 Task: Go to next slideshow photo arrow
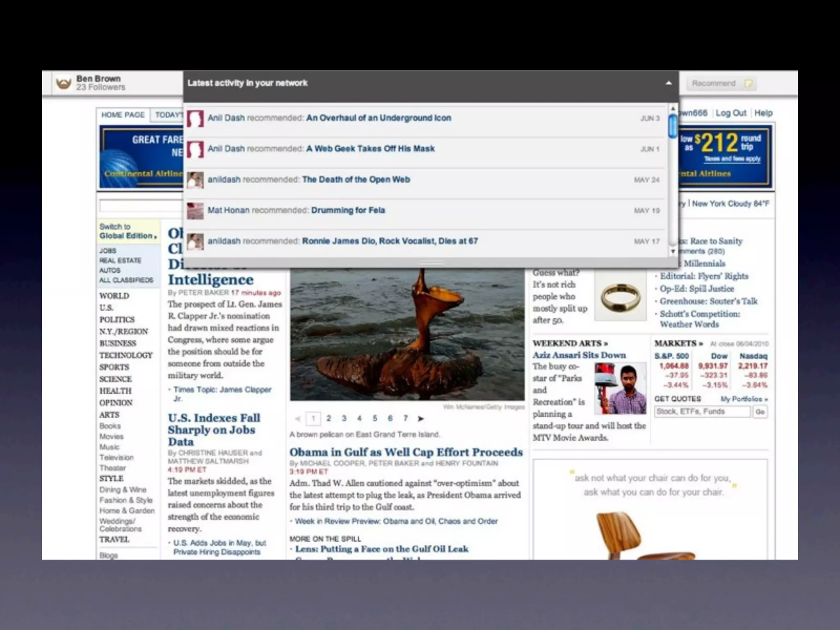tap(420, 418)
